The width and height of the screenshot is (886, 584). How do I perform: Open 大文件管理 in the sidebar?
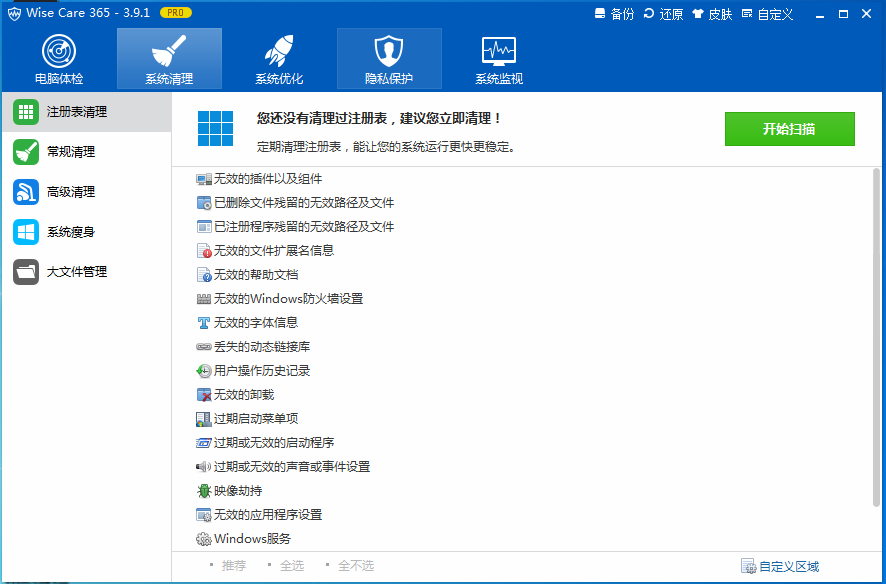click(76, 272)
